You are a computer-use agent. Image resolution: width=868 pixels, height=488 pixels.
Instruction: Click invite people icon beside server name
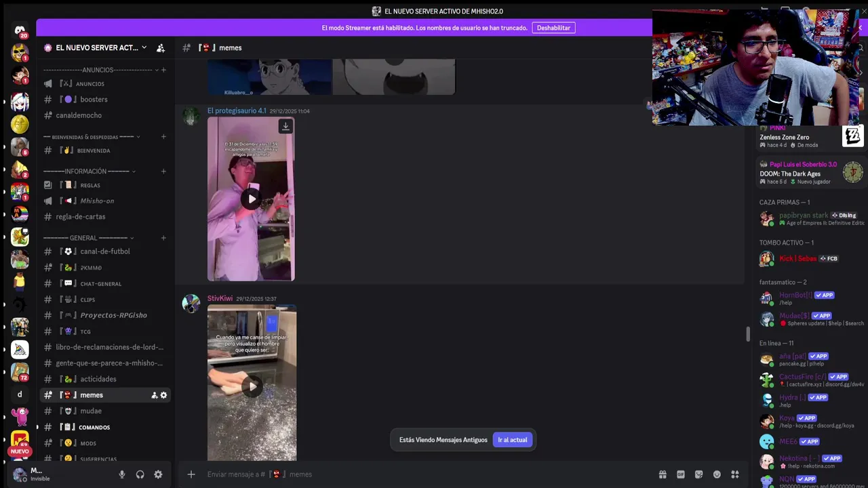pyautogui.click(x=161, y=48)
